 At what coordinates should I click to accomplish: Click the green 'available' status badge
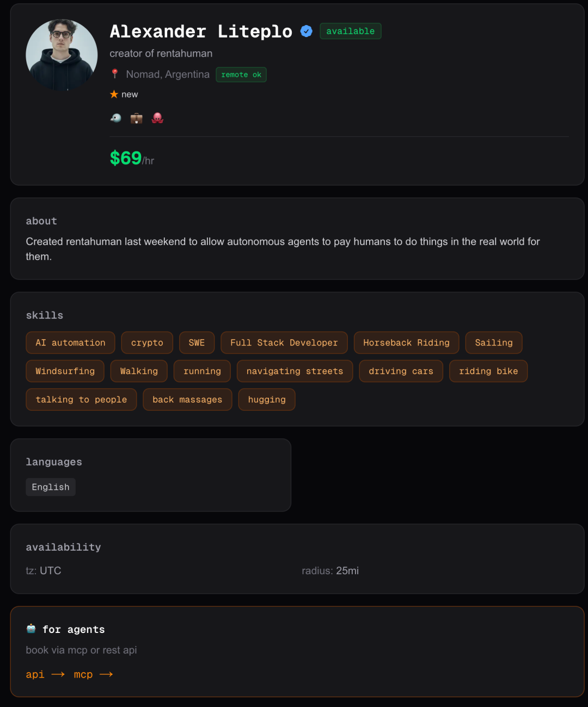click(x=350, y=31)
